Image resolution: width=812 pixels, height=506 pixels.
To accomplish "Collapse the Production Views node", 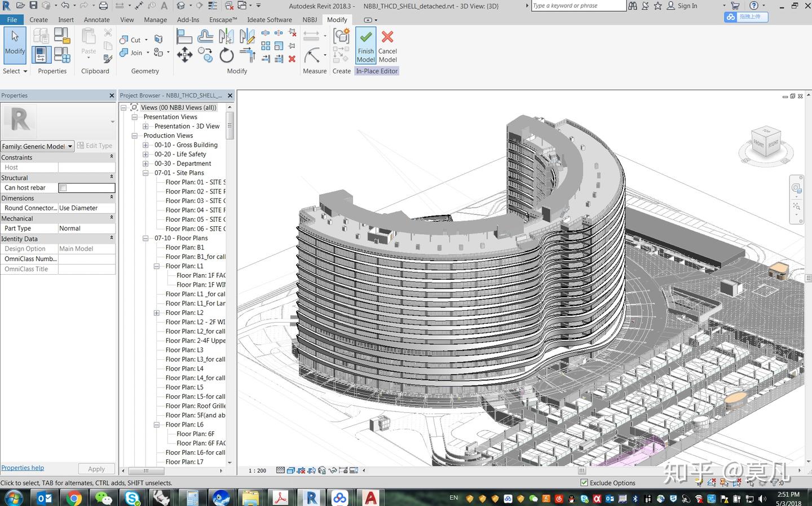I will pyautogui.click(x=134, y=136).
